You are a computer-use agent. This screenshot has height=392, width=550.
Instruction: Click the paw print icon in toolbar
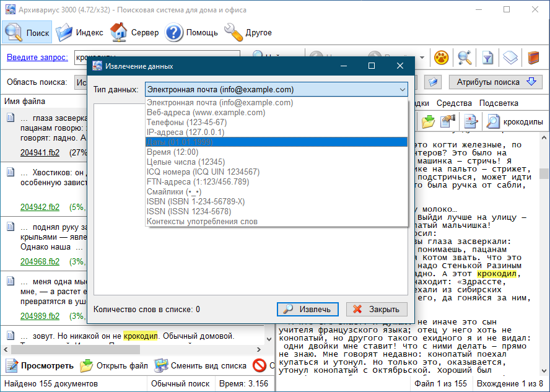tap(441, 58)
